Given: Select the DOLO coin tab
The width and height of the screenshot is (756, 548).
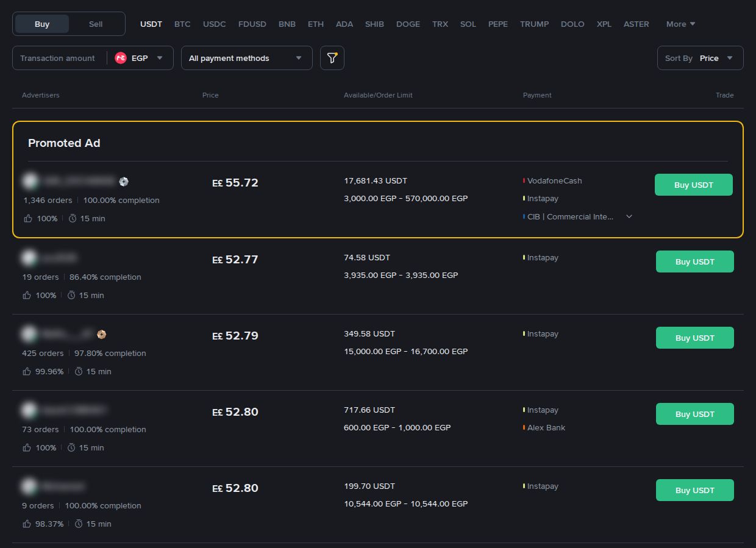Looking at the screenshot, I should pyautogui.click(x=572, y=24).
